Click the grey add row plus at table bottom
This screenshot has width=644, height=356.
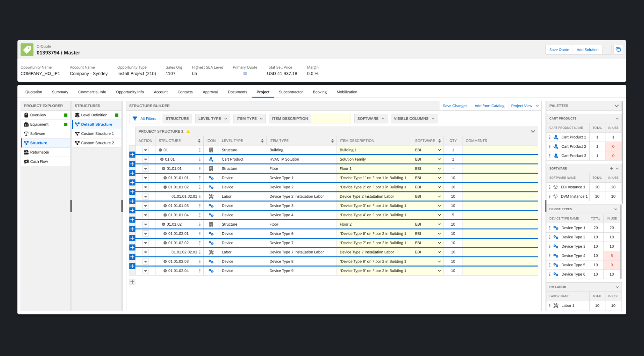[x=132, y=282]
